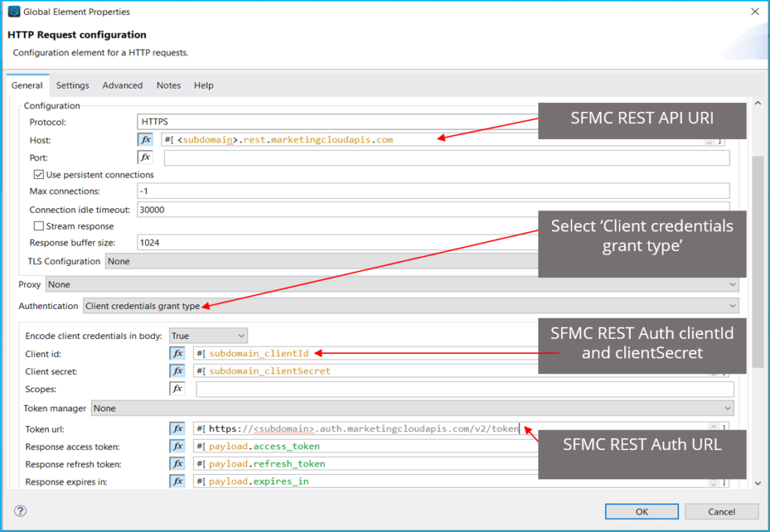Expand the Proxy dropdown
The height and width of the screenshot is (532, 770).
[x=392, y=285]
